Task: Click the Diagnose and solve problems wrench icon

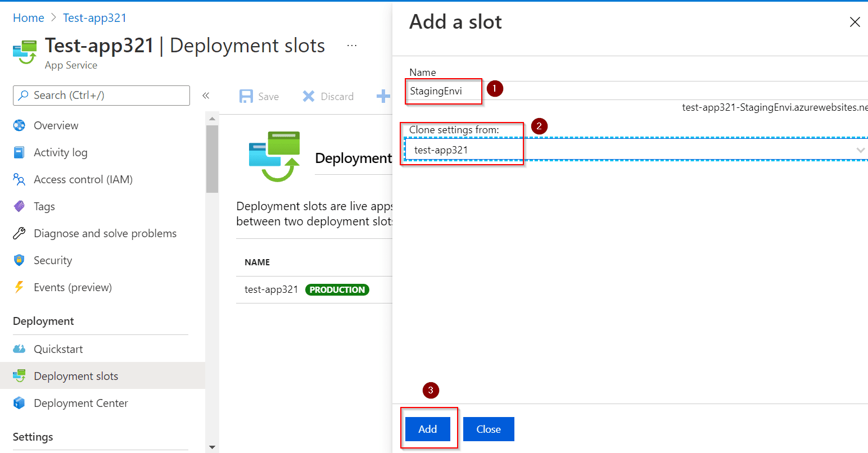Action: pos(19,233)
